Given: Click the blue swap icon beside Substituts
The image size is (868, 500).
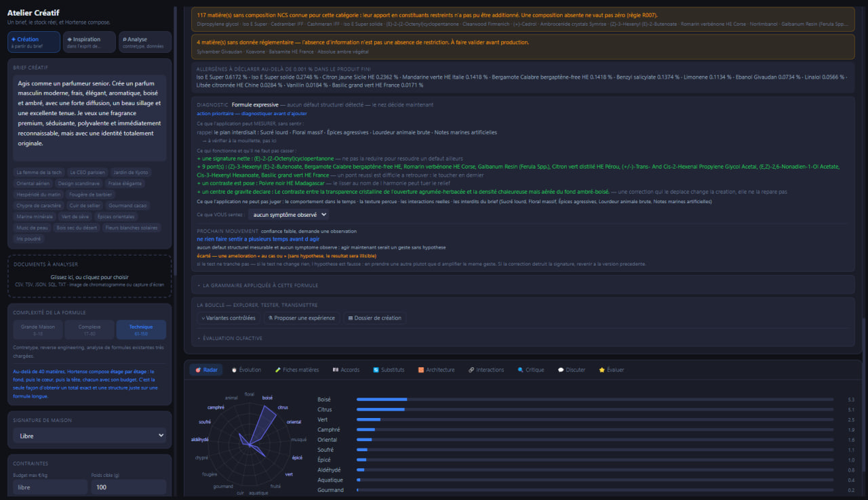Looking at the screenshot, I should point(376,370).
